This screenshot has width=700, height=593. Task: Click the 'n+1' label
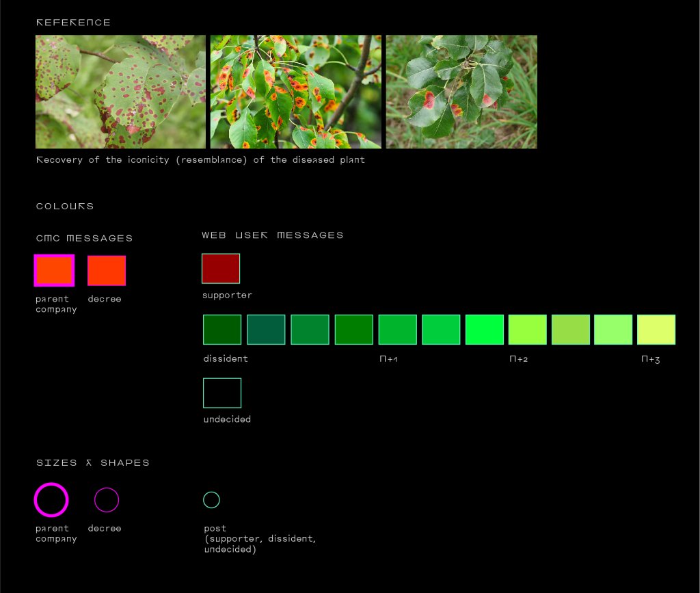388,359
